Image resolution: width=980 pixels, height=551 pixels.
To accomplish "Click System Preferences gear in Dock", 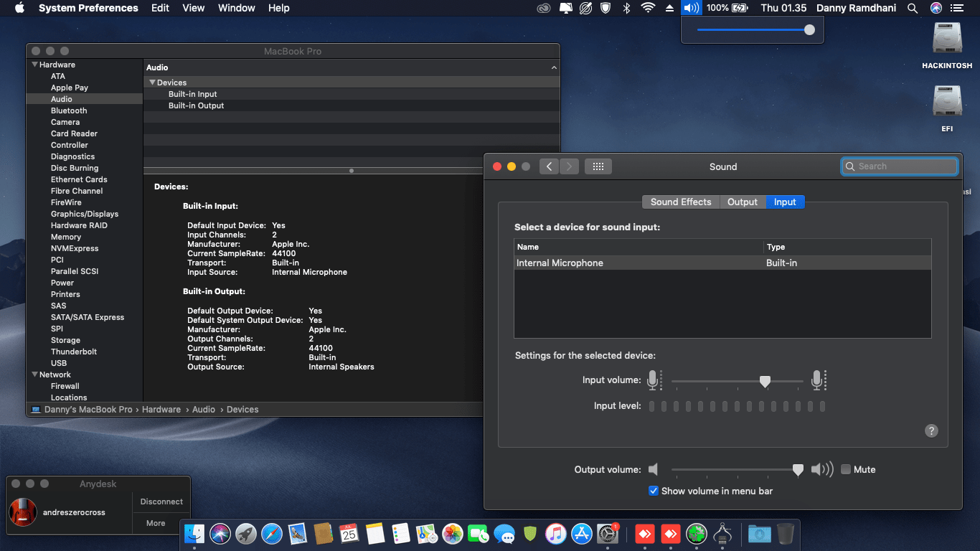I will pos(608,534).
